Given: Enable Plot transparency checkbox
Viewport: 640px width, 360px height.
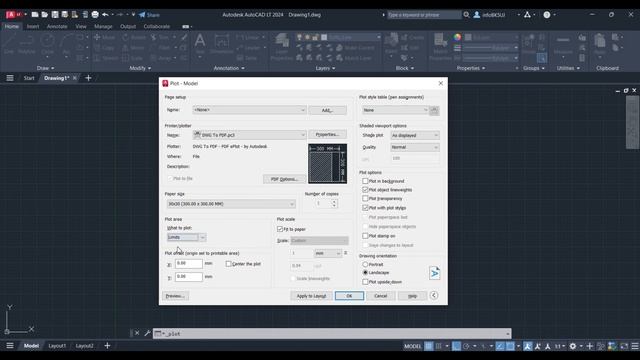Looking at the screenshot, I should [365, 198].
